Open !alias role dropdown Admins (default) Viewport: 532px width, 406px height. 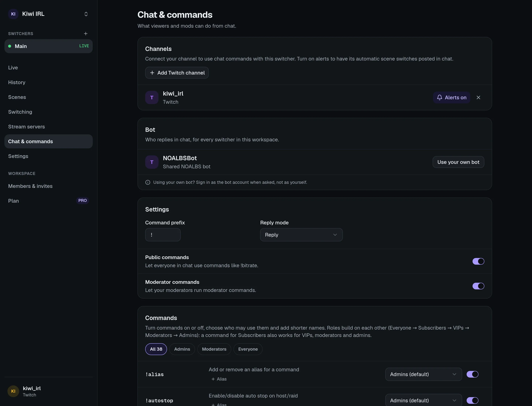point(423,374)
